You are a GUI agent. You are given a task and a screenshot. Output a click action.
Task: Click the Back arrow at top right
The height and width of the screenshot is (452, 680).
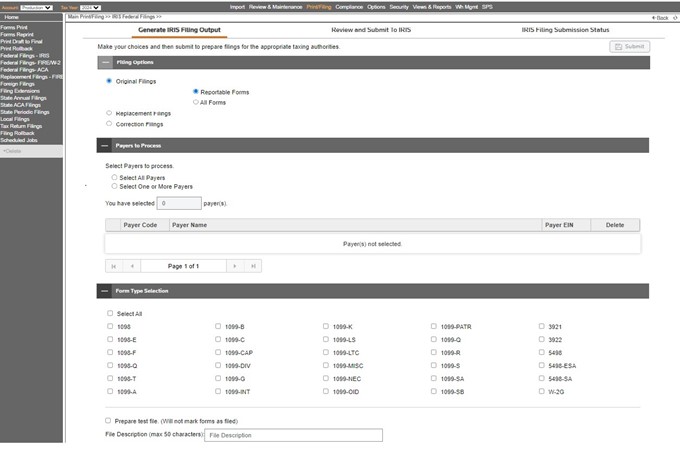tap(660, 17)
